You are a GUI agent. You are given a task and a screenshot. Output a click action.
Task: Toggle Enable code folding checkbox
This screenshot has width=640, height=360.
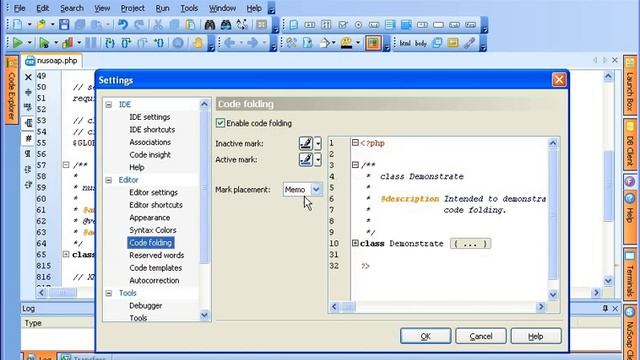click(220, 123)
